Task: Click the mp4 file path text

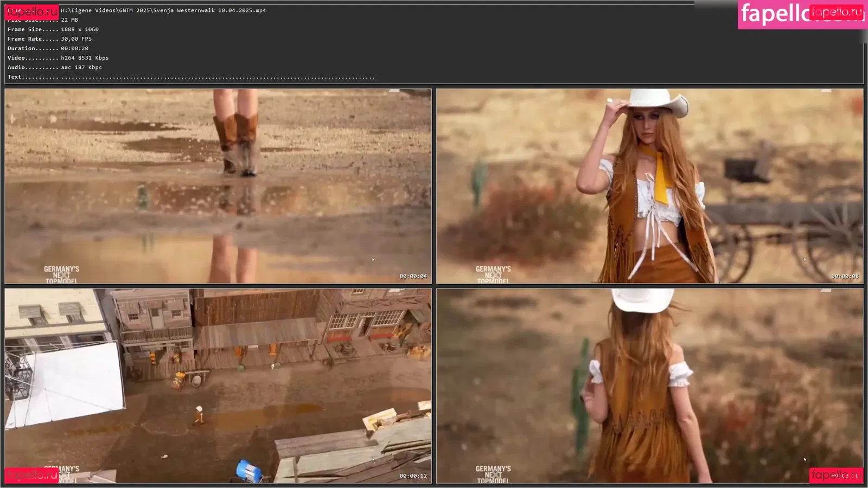Action: (x=163, y=10)
